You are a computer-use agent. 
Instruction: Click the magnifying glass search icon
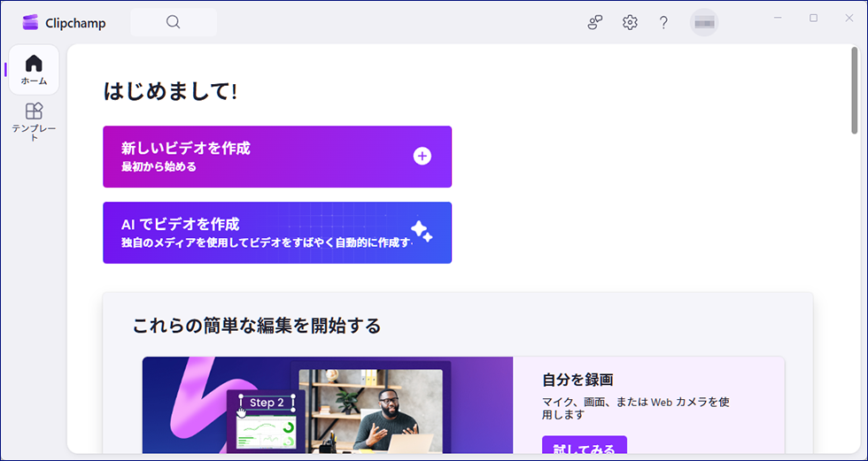coord(174,23)
